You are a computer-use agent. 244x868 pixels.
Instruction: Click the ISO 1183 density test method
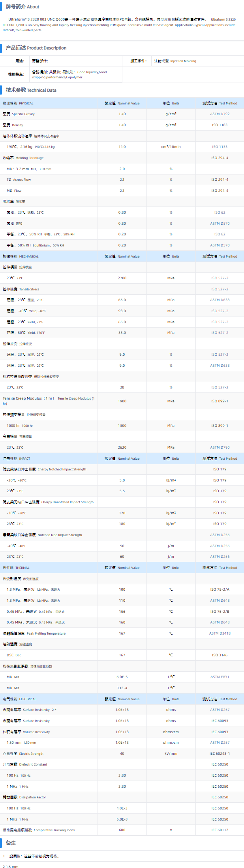tap(220, 125)
